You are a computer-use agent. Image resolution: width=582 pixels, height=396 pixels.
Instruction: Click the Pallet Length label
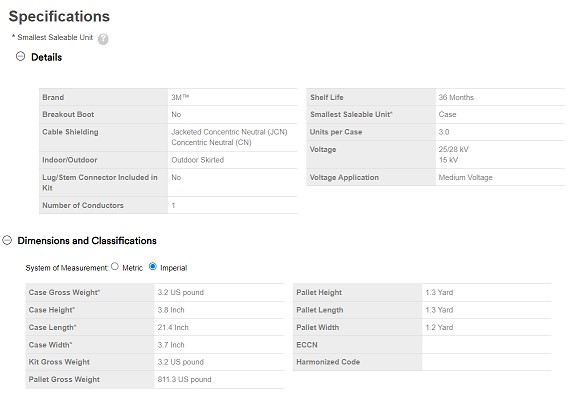coord(320,310)
